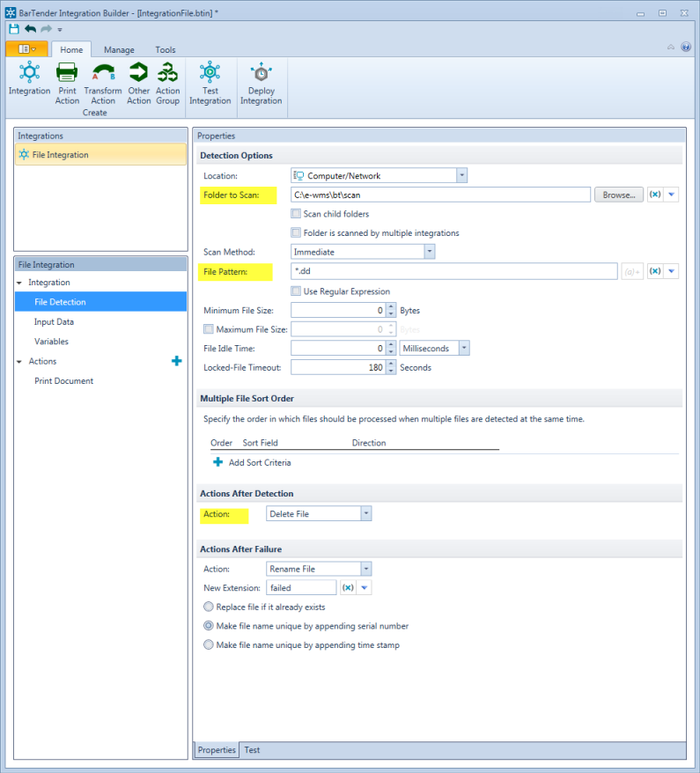Click the BarTender app icon in title bar
The width and height of the screenshot is (700, 773).
pyautogui.click(x=11, y=12)
